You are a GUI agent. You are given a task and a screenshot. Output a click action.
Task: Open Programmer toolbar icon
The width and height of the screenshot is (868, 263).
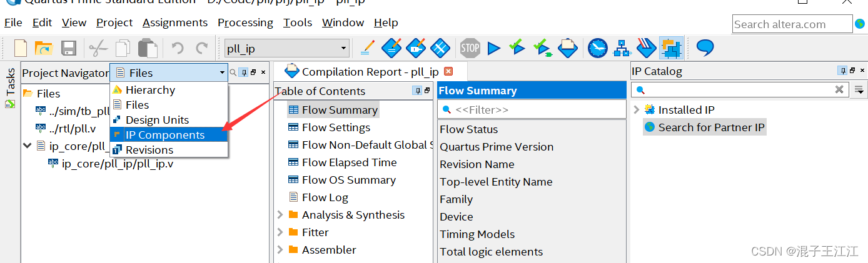click(646, 47)
